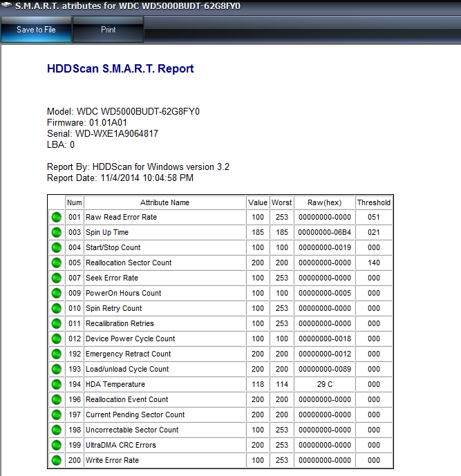
Task: Select the Uncorrectable Sector Count attribute name
Action: (132, 430)
